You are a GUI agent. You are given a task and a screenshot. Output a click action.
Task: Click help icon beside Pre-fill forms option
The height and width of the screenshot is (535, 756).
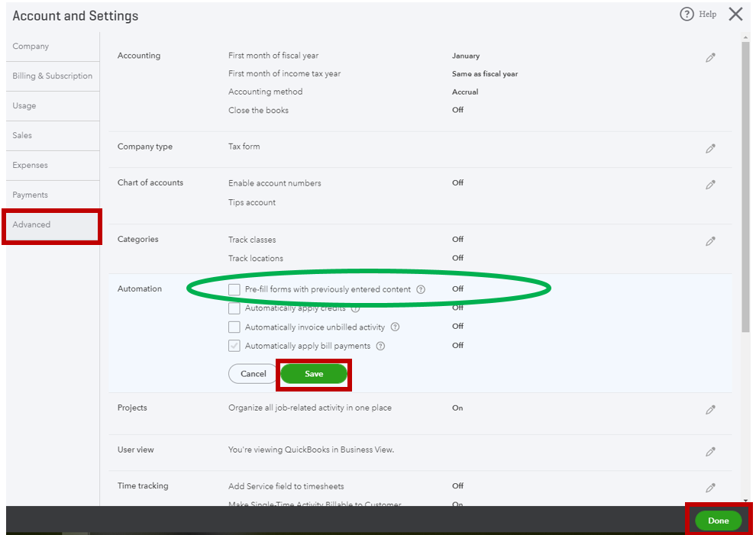click(x=421, y=290)
